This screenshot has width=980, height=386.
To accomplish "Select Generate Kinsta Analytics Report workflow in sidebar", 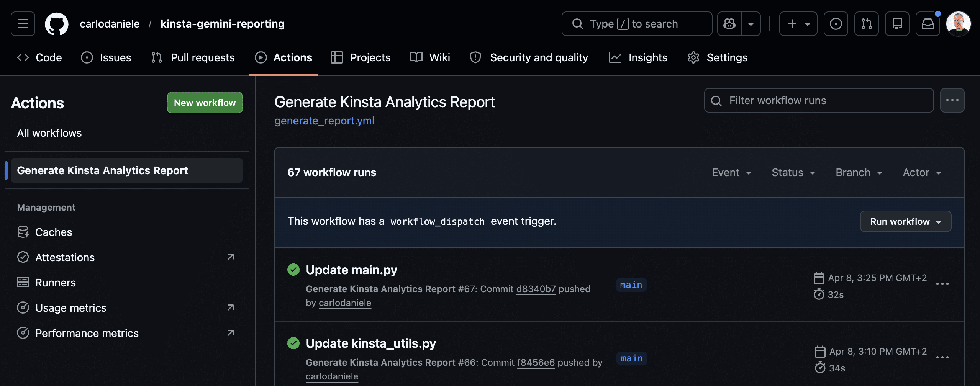I will pyautogui.click(x=127, y=170).
